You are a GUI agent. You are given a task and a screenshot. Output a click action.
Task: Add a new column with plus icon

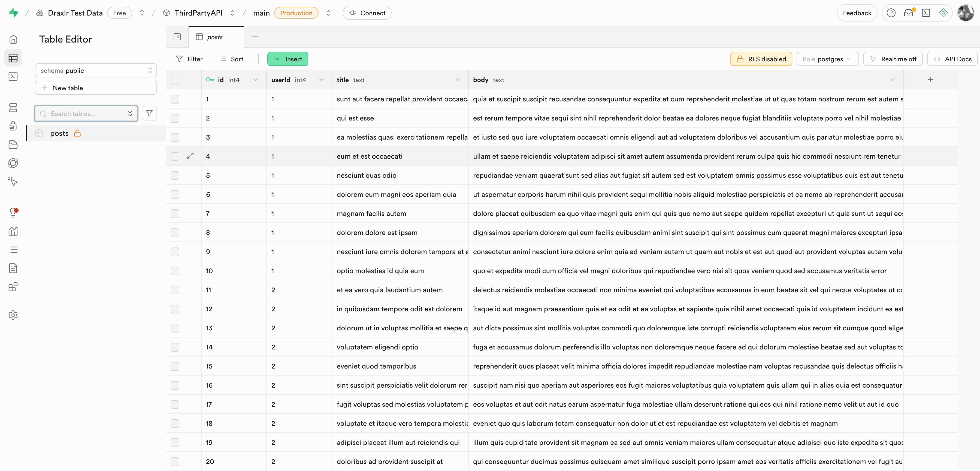point(930,80)
